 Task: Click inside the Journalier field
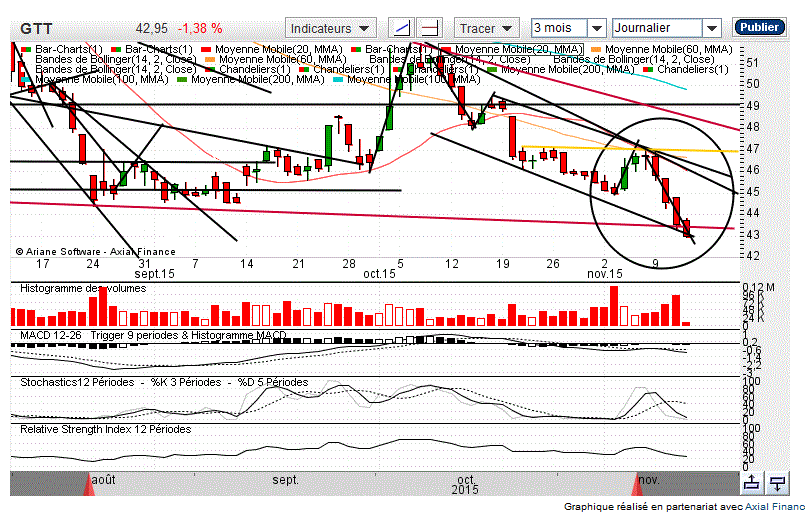tap(657, 28)
